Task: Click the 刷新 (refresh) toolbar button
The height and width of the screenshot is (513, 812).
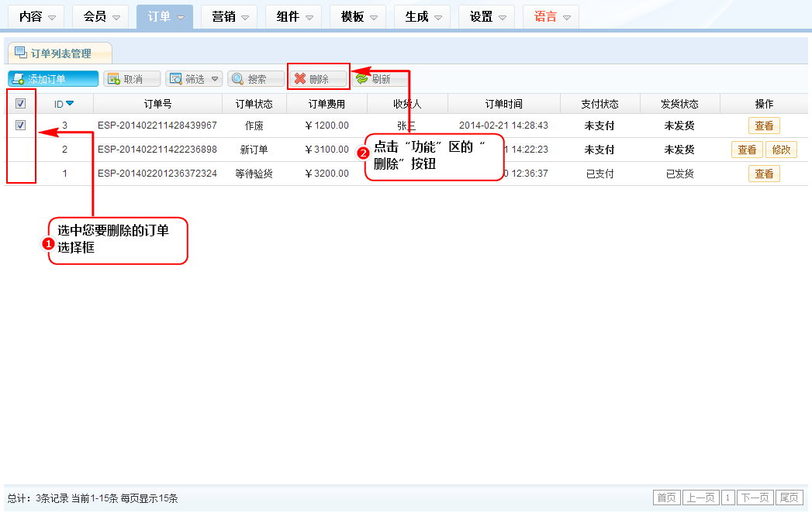Action: tap(372, 79)
